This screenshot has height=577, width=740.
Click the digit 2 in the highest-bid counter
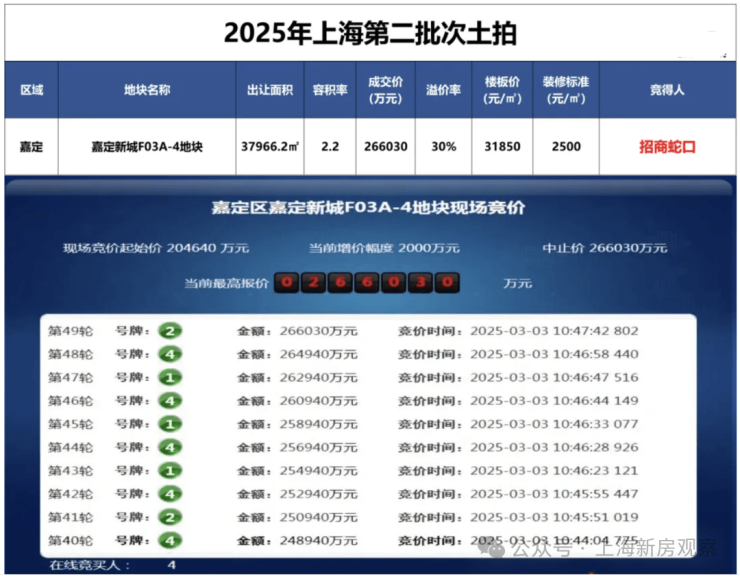tap(313, 283)
